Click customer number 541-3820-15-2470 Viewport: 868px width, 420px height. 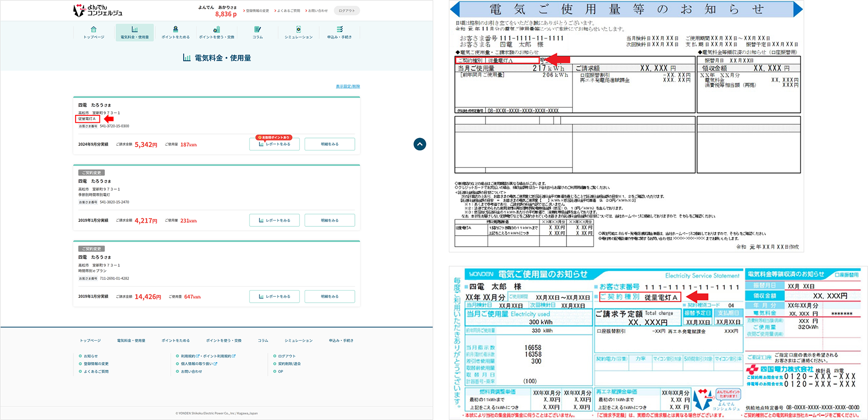tap(114, 202)
